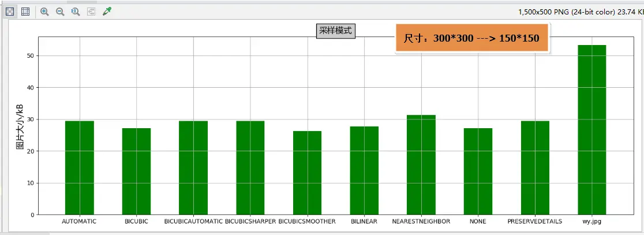The width and height of the screenshot is (644, 235).
Task: Click the green bar above NONE
Action: 478,171
